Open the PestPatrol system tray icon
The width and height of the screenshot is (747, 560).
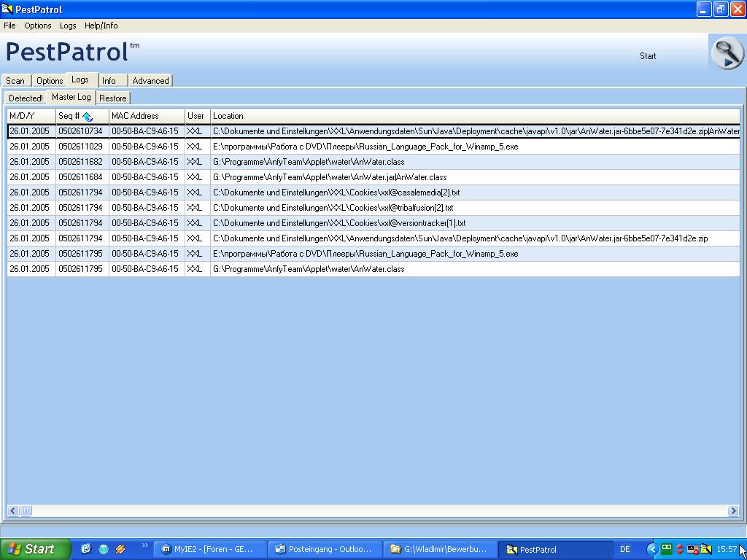pos(705,549)
